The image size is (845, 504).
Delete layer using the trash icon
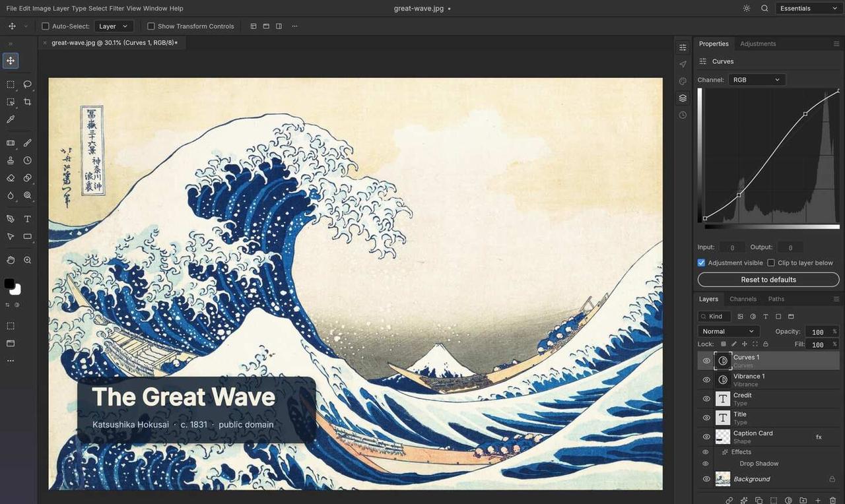click(x=833, y=501)
